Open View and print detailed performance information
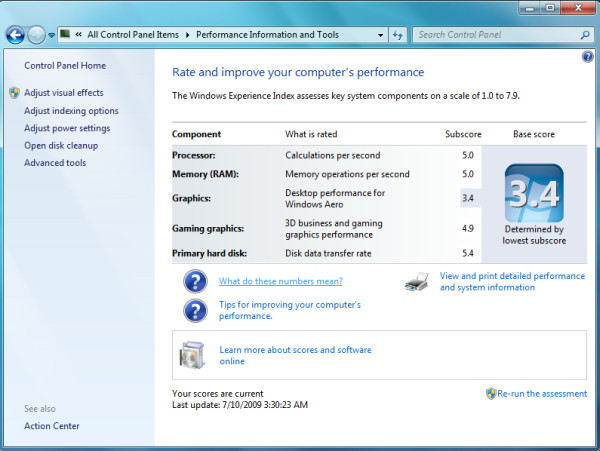Viewport: 600px width, 451px height. point(512,282)
